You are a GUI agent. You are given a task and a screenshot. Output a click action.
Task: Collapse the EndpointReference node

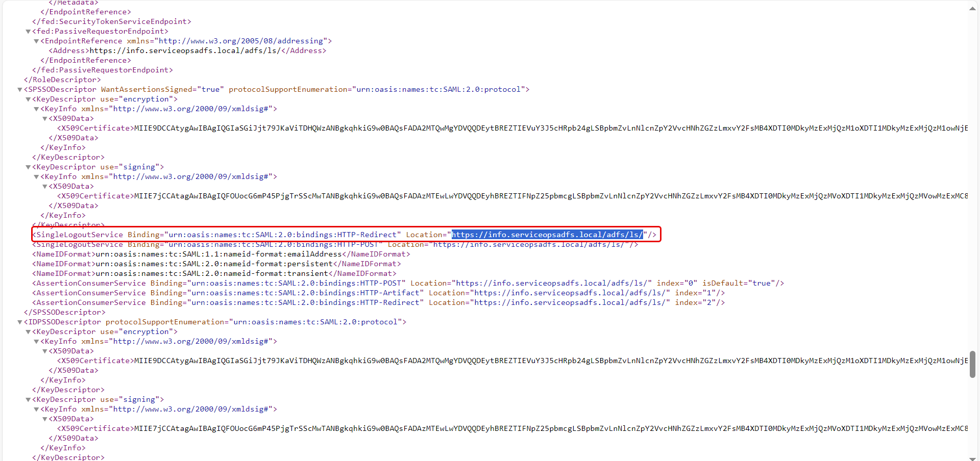pos(36,41)
